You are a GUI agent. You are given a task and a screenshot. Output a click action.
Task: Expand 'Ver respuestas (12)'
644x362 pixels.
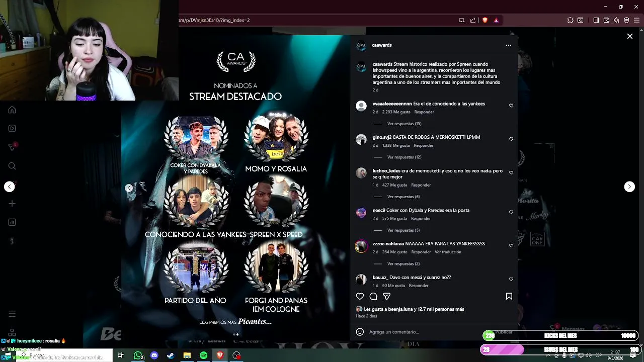404,157
